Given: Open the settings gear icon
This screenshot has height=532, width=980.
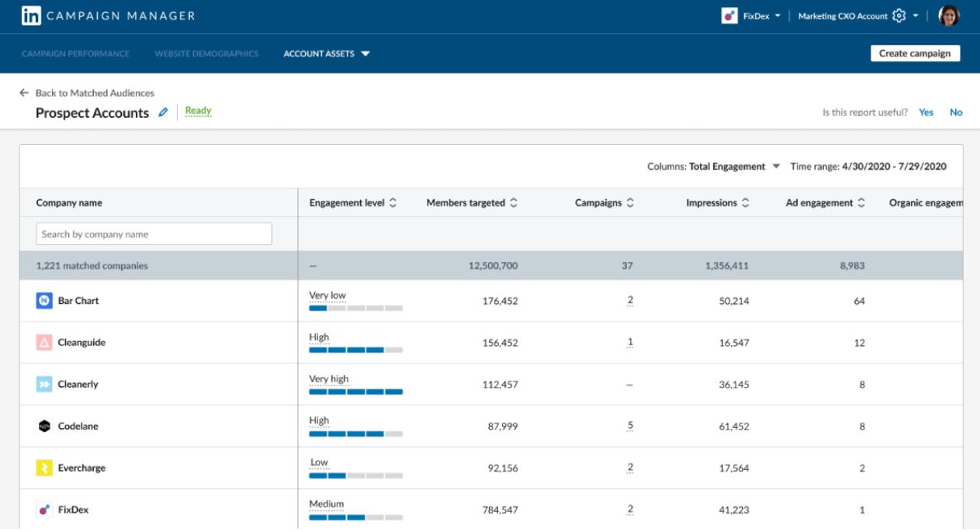Looking at the screenshot, I should coord(899,16).
